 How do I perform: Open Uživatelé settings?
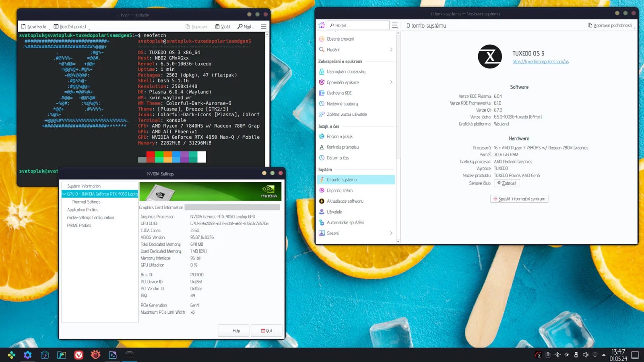click(x=356, y=212)
